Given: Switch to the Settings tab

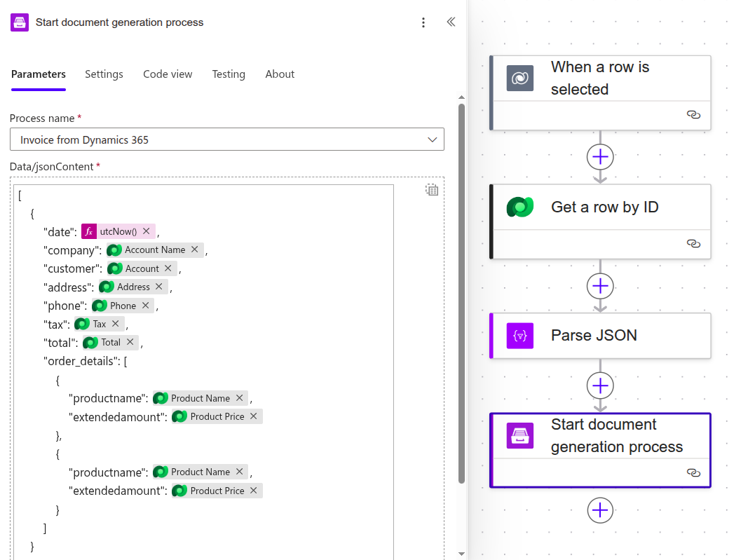Looking at the screenshot, I should coord(104,74).
